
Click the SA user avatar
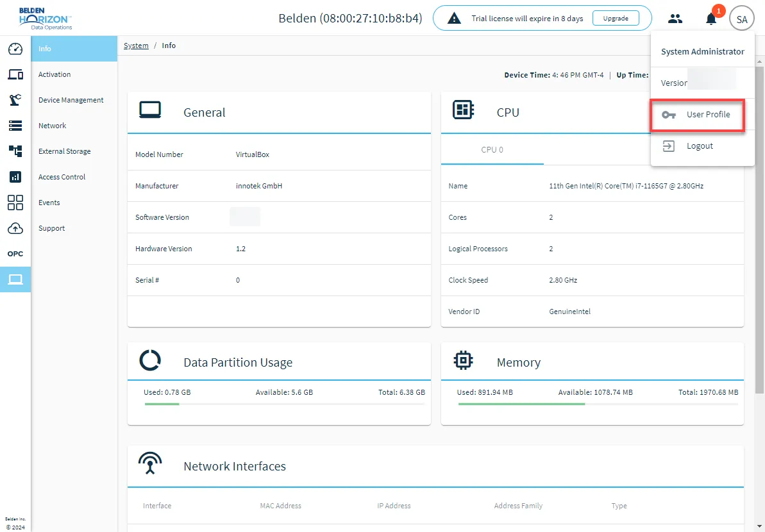(x=741, y=19)
